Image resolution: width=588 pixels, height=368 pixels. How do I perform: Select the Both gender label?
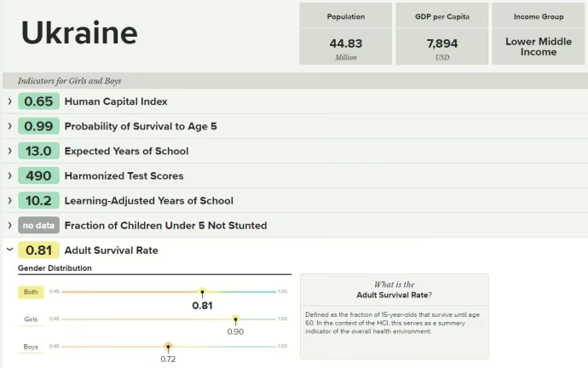31,292
